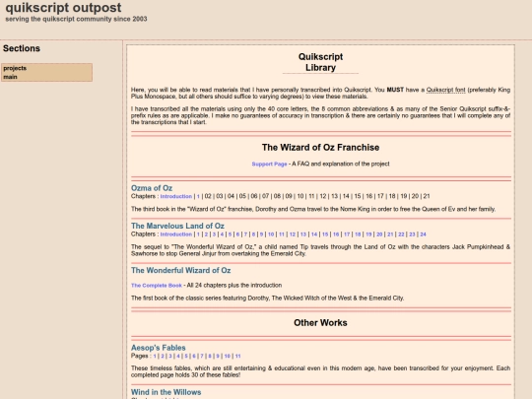This screenshot has width=532, height=399.
Task: Go to the main section in sidebar
Action: [10, 77]
